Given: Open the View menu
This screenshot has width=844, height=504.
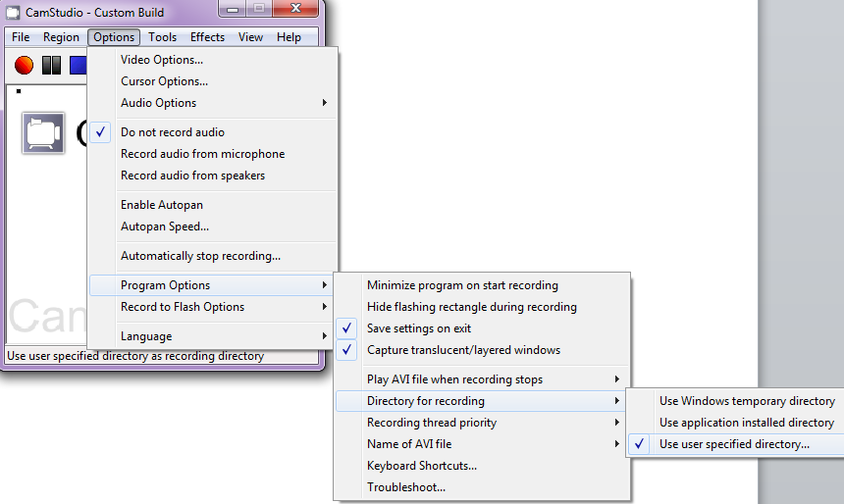Looking at the screenshot, I should pyautogui.click(x=251, y=37).
